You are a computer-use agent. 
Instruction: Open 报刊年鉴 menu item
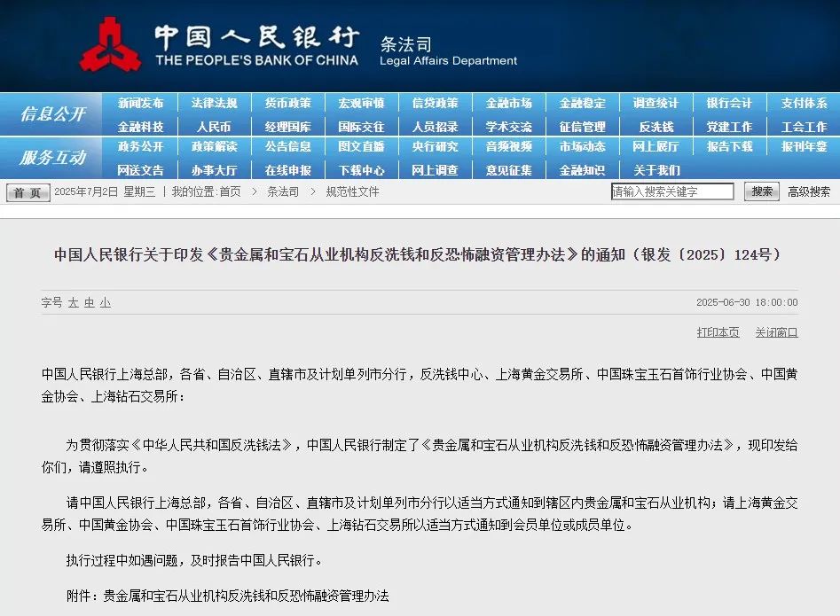(804, 146)
